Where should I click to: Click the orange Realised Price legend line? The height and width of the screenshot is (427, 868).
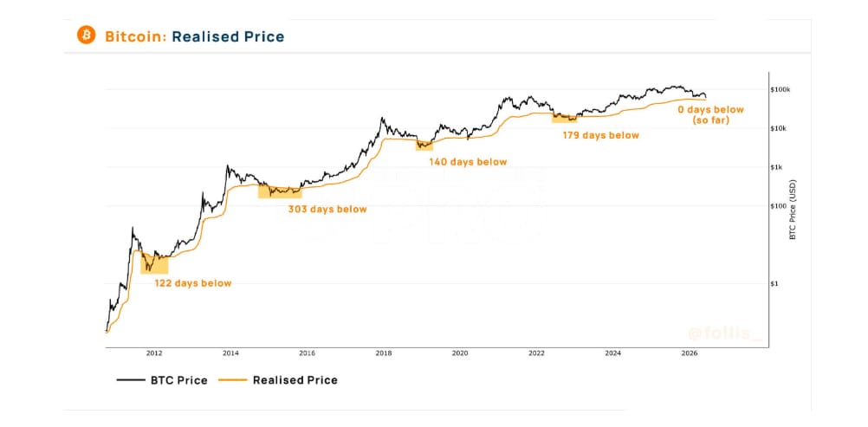pyautogui.click(x=233, y=380)
